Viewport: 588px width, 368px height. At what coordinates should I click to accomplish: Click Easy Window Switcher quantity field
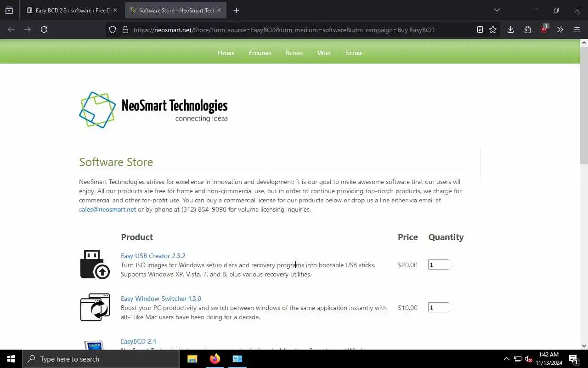(438, 307)
